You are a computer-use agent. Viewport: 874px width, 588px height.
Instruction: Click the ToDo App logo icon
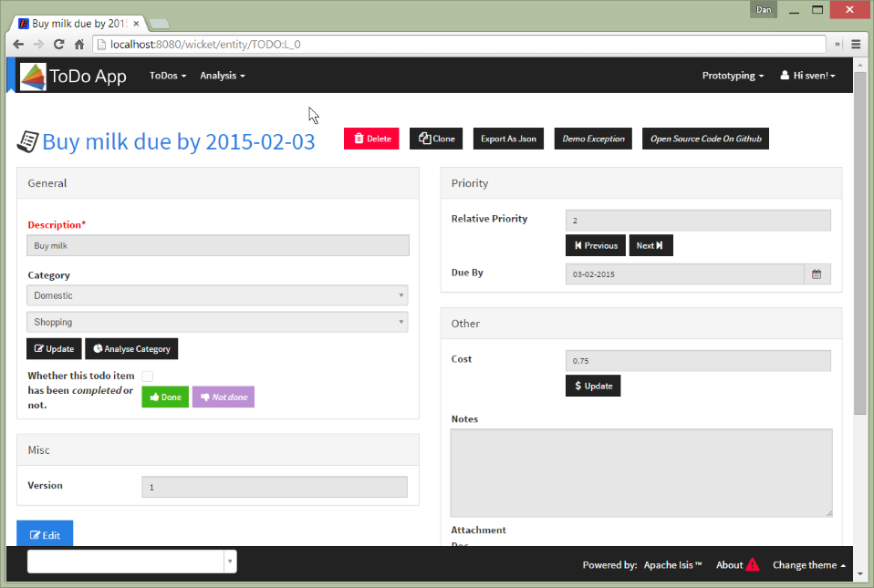click(33, 77)
